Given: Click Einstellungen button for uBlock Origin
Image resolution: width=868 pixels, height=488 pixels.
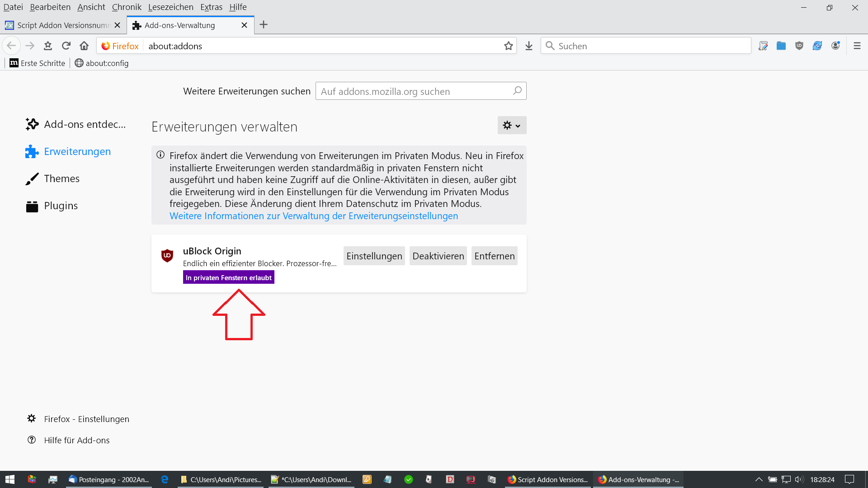Looking at the screenshot, I should (374, 256).
